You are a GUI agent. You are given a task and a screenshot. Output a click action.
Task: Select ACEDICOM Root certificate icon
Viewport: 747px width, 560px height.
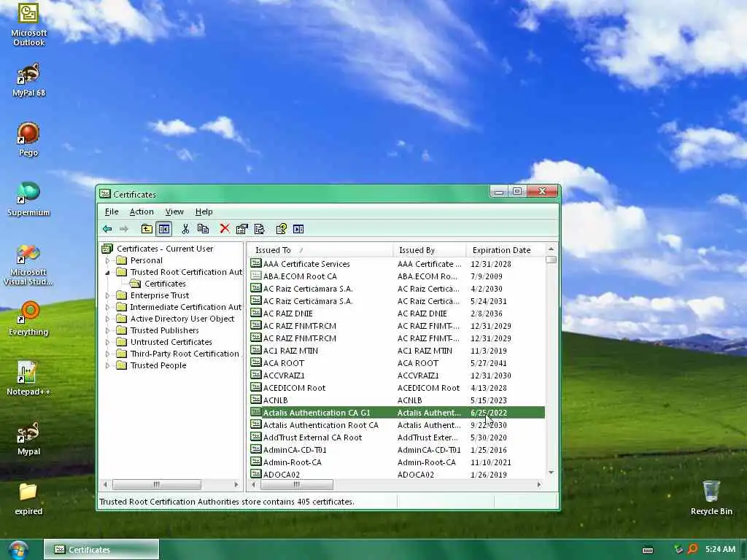[256, 387]
